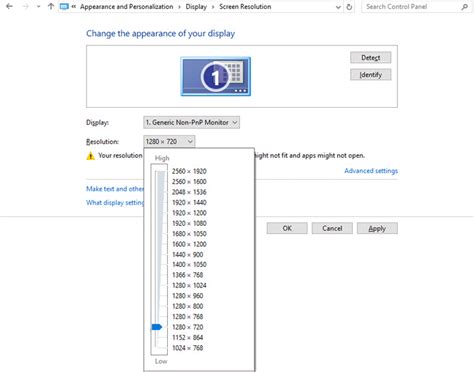Open What display settings should I choose link
The image size is (474, 372).
115,202
